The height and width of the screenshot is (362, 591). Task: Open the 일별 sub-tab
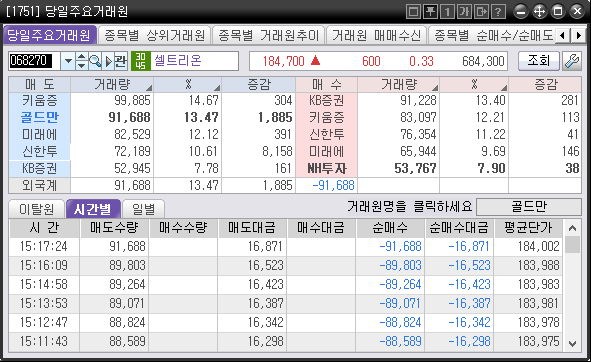coord(144,209)
